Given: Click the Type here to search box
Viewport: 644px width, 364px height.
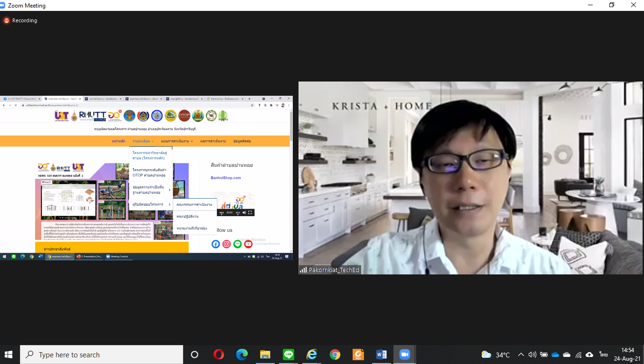Looking at the screenshot, I should click(x=102, y=355).
